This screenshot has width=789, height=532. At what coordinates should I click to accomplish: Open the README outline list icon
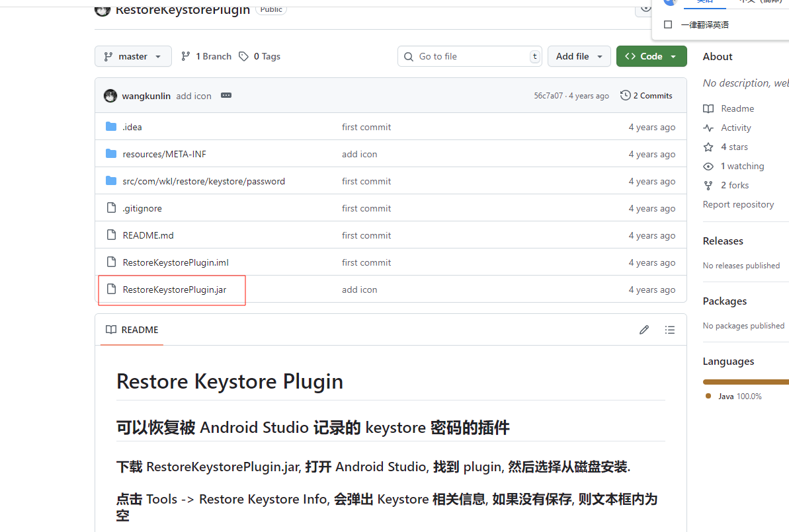pyautogui.click(x=670, y=330)
